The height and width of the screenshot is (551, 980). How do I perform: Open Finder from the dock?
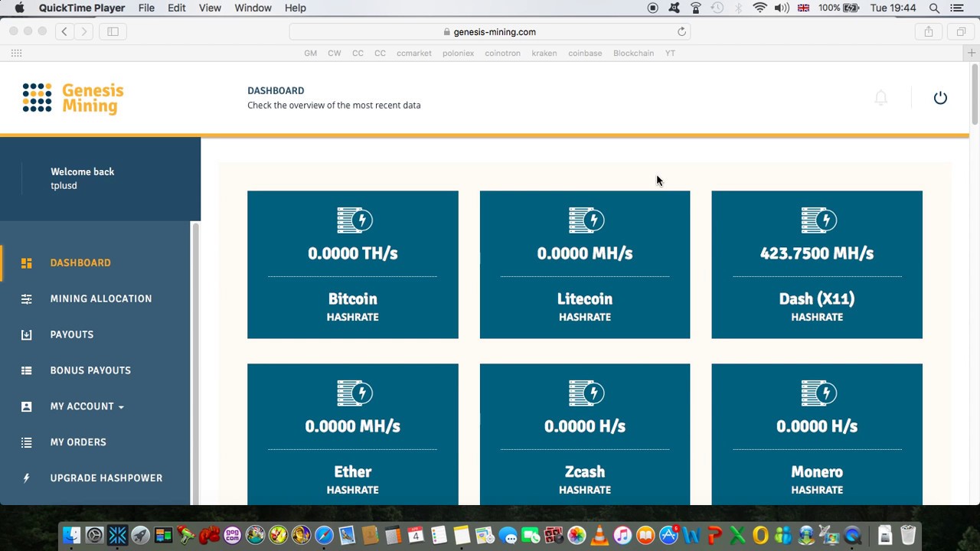click(71, 535)
